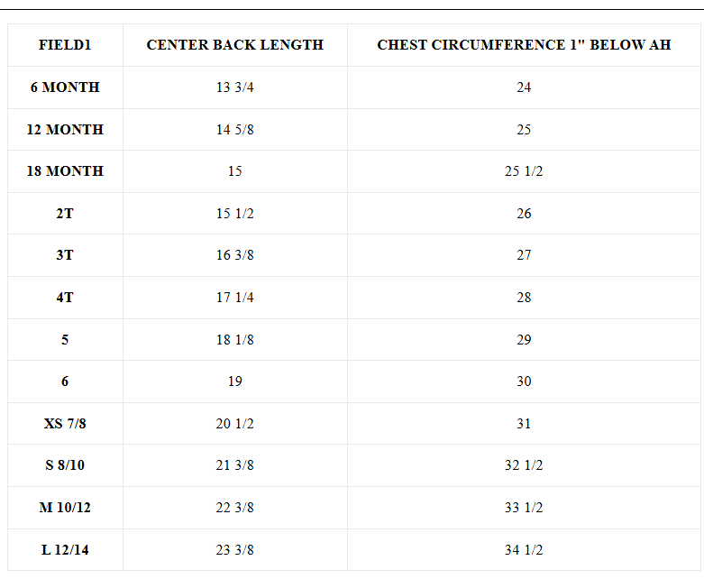Click the 14 5/8 back length value
Viewport: 704px width, 588px height.
pos(234,129)
